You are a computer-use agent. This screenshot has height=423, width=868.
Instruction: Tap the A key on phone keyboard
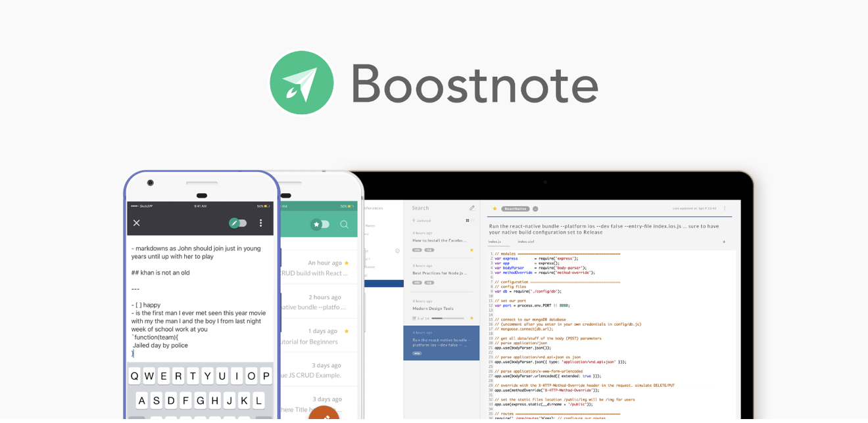click(x=142, y=400)
